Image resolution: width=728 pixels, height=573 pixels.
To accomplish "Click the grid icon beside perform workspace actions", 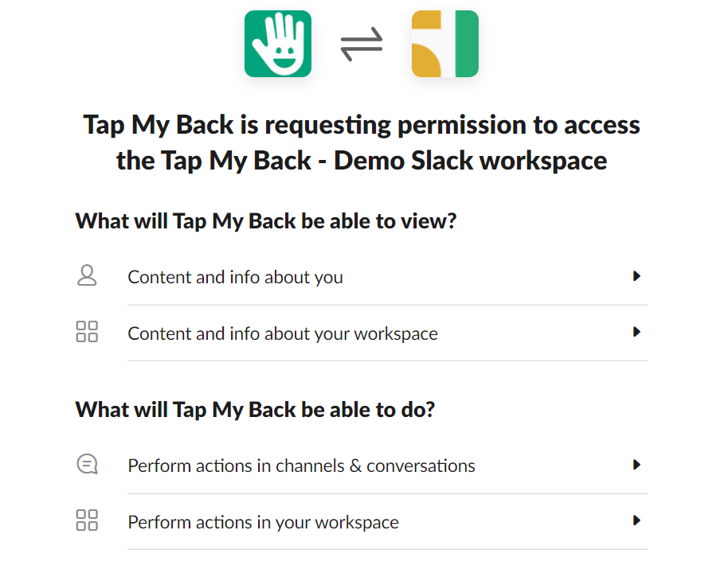I will [x=87, y=520].
